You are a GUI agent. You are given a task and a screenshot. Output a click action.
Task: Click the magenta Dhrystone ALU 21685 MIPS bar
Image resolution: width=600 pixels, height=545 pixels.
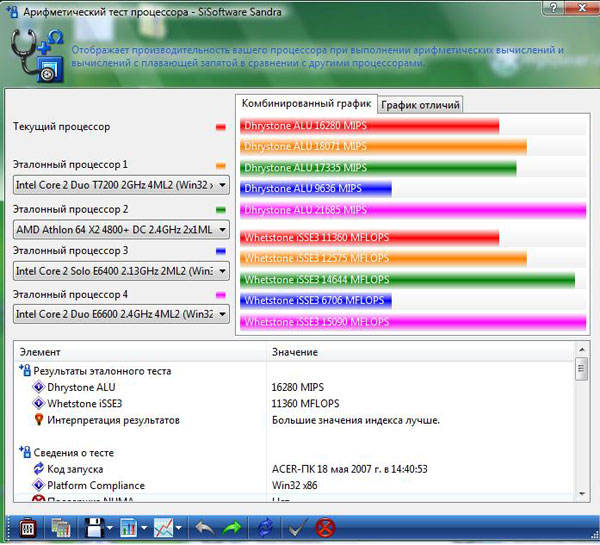[x=413, y=210]
